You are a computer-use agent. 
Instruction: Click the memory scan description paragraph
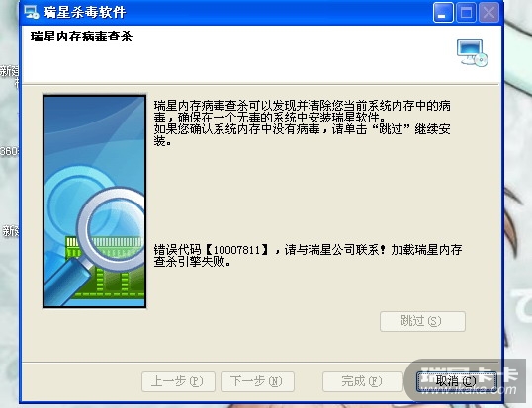click(303, 123)
